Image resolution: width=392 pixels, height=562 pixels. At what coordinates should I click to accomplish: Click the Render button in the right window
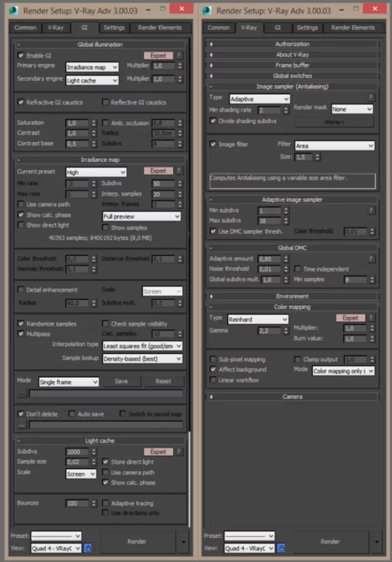tap(330, 542)
